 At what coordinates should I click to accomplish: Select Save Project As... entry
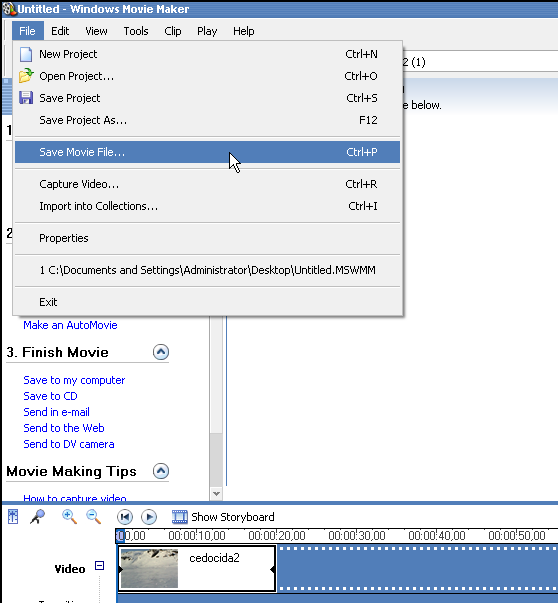207,120
